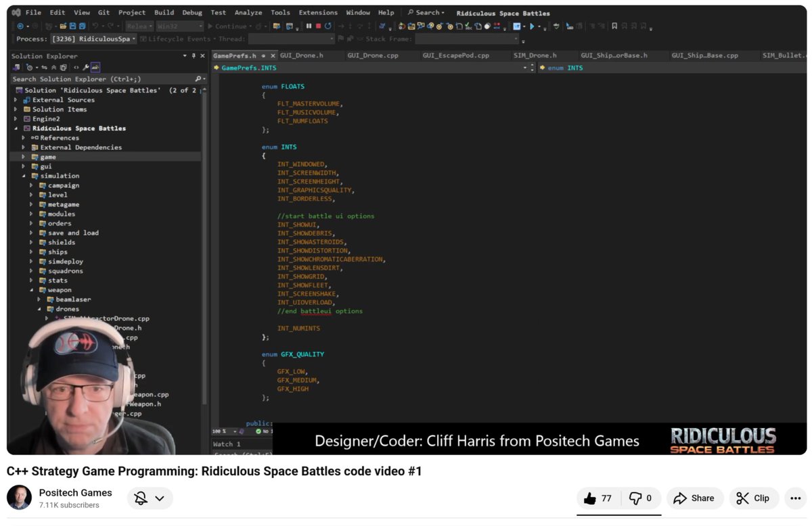The image size is (812, 526).
Task: Click the red Stop Debugging button
Action: (318, 26)
